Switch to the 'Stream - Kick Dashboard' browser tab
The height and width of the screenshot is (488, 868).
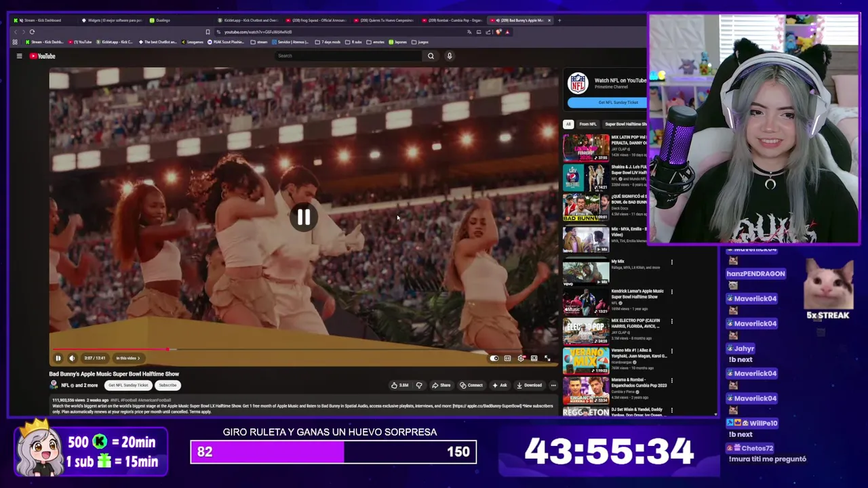[x=42, y=20]
